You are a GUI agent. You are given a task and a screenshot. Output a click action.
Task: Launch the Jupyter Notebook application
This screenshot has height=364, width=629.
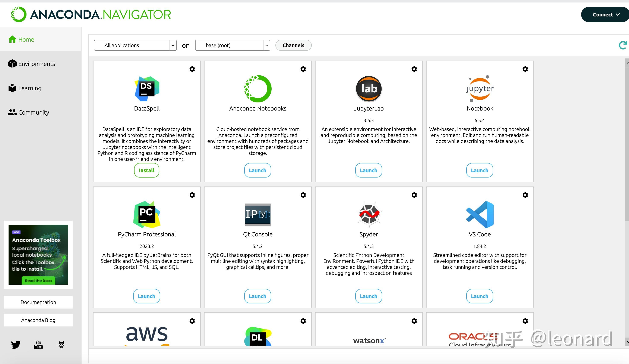click(479, 170)
